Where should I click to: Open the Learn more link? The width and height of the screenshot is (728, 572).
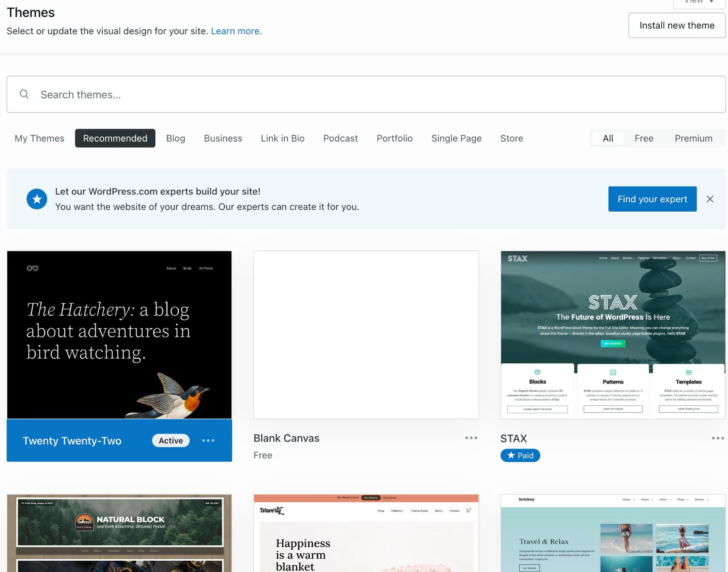point(235,31)
